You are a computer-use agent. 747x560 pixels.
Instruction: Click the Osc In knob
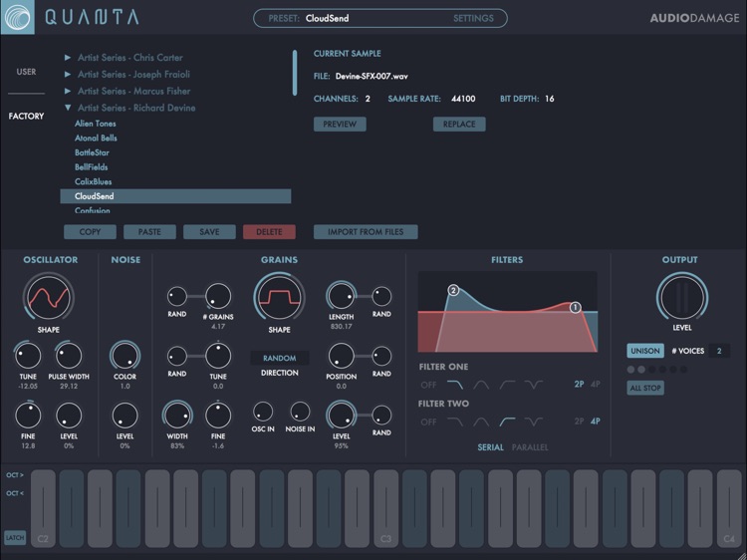[263, 412]
